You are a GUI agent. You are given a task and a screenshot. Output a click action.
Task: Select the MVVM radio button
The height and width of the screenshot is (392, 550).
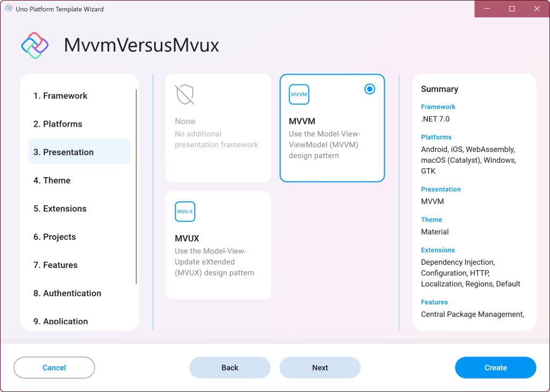370,89
